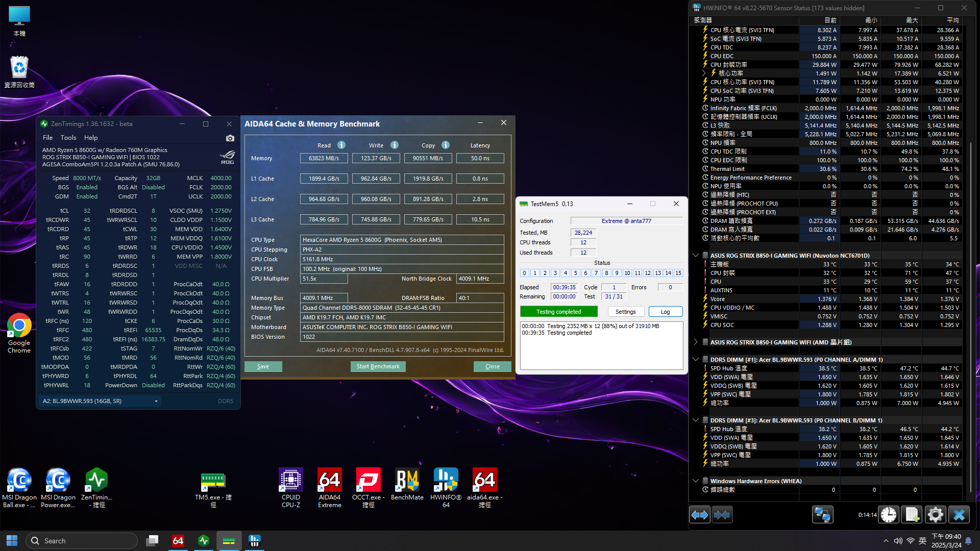Image resolution: width=980 pixels, height=551 pixels.
Task: Click taskbar clock showing 09:40
Action: pos(946,541)
